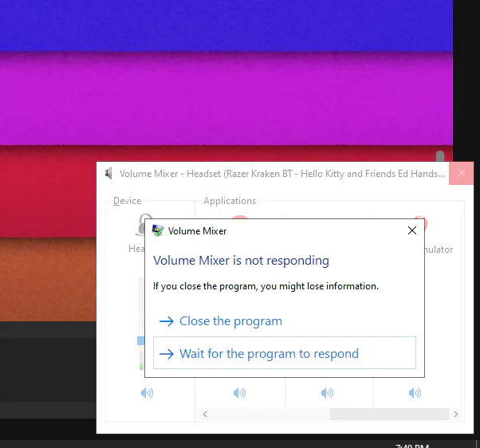
Task: Click the Volume Mixer dialog title icon
Action: (158, 230)
